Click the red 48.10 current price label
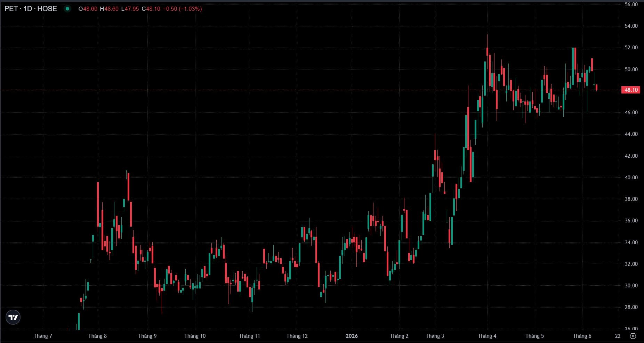 point(631,90)
